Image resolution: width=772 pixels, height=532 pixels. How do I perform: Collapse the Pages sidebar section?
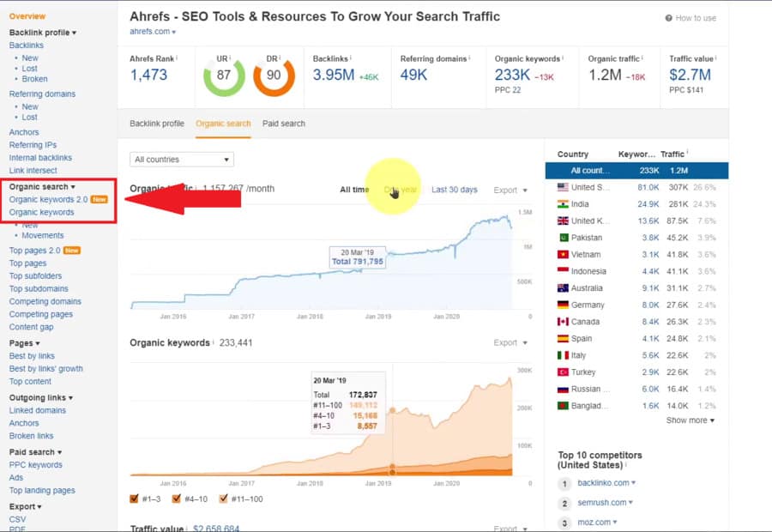point(24,343)
